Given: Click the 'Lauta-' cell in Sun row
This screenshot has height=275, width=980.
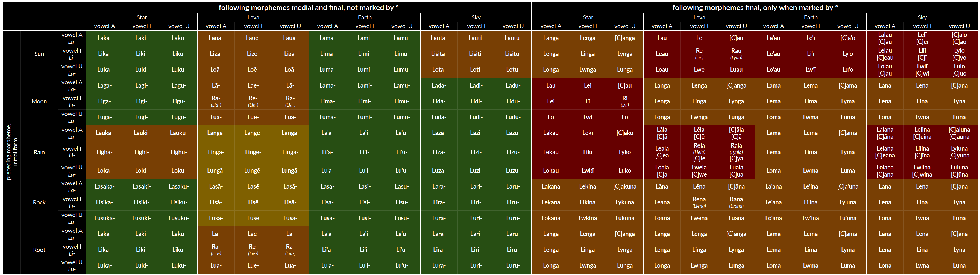Looking at the screenshot, I should coord(439,38).
